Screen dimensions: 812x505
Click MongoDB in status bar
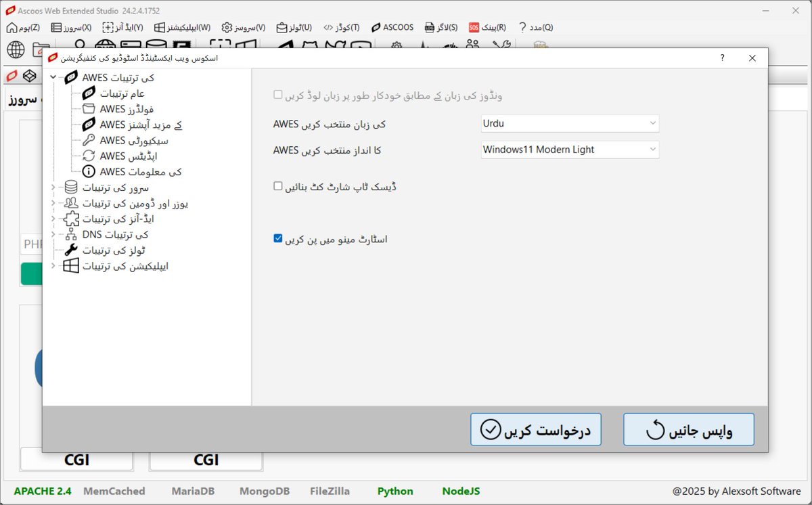point(265,491)
